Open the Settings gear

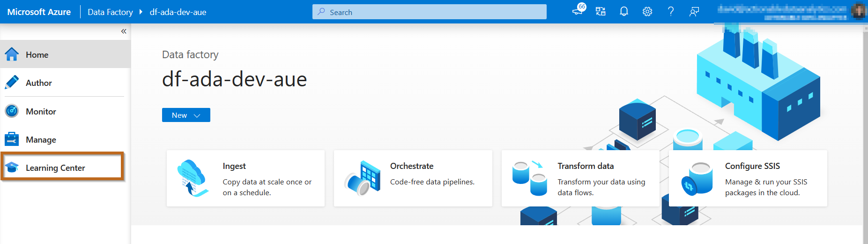[647, 12]
